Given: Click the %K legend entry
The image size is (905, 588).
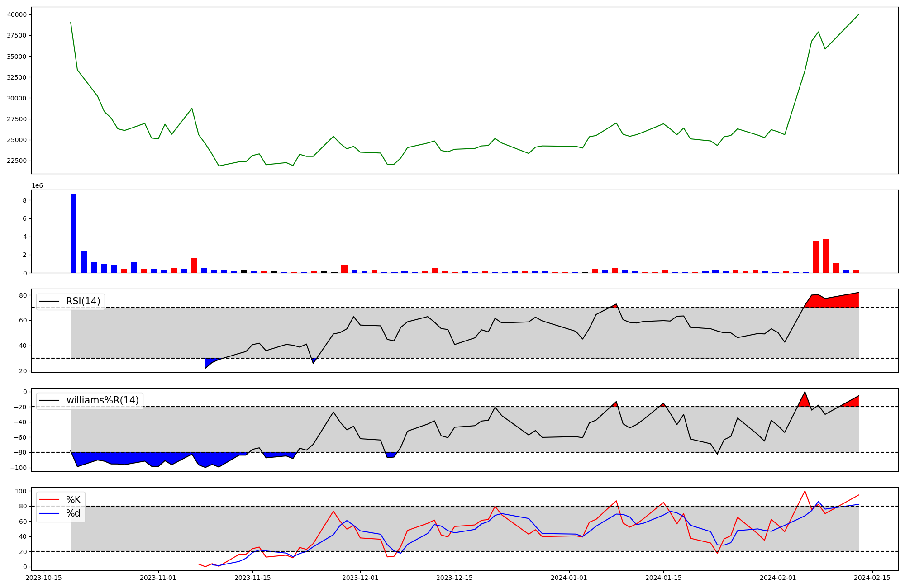Looking at the screenshot, I should point(73,500).
